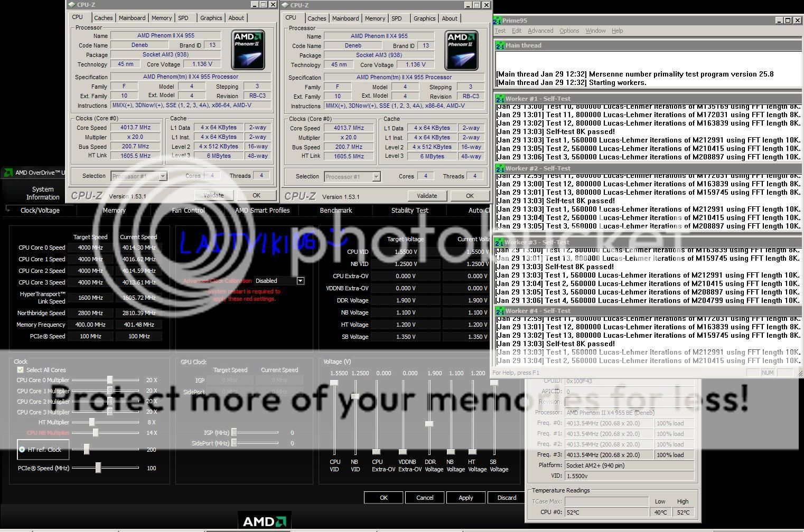This screenshot has height=532, width=804.
Task: Open processor Selection dropdown in right CPU-Z
Action: coord(352,177)
